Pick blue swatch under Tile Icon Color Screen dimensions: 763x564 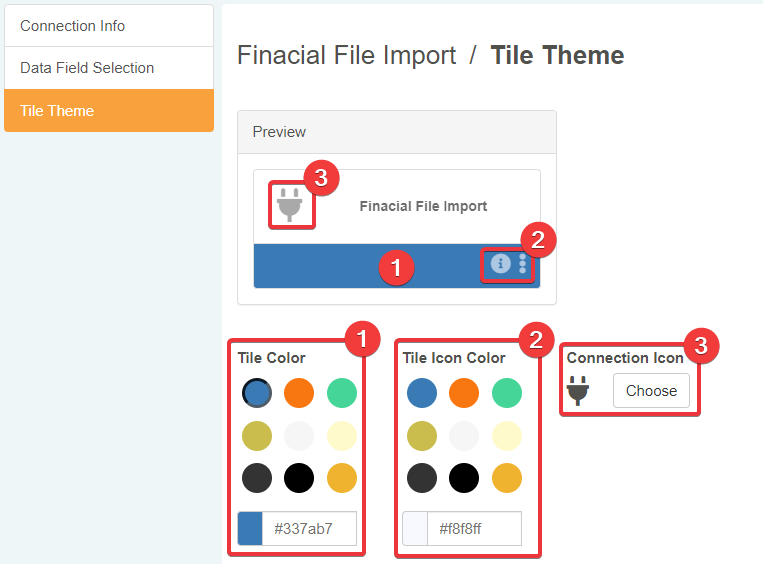[422, 393]
